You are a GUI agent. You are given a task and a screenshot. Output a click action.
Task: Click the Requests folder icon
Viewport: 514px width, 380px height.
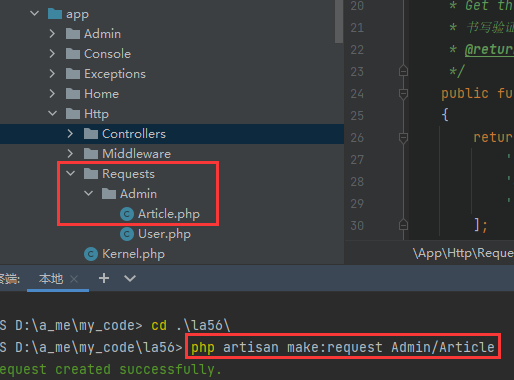[x=91, y=174]
